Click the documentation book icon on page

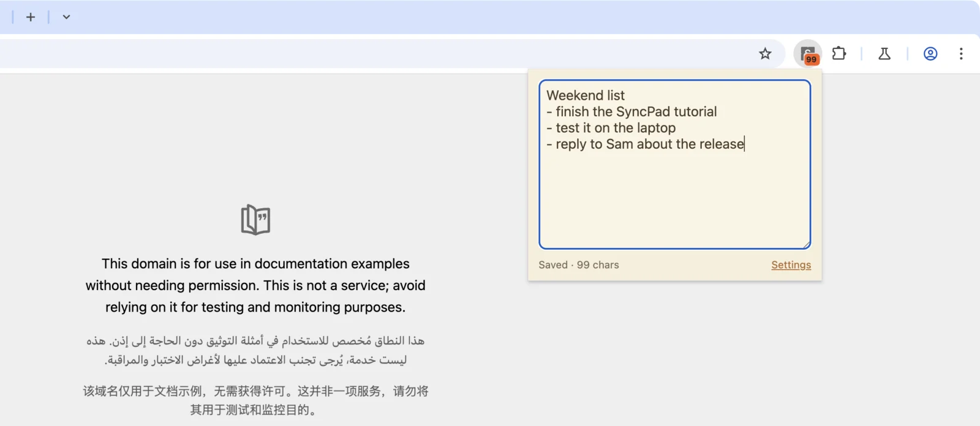click(255, 220)
